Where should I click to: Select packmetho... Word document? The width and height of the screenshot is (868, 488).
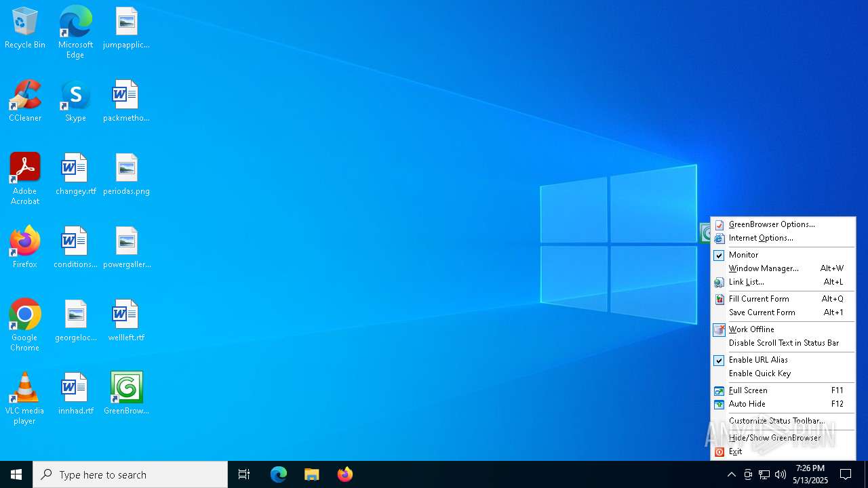[126, 101]
